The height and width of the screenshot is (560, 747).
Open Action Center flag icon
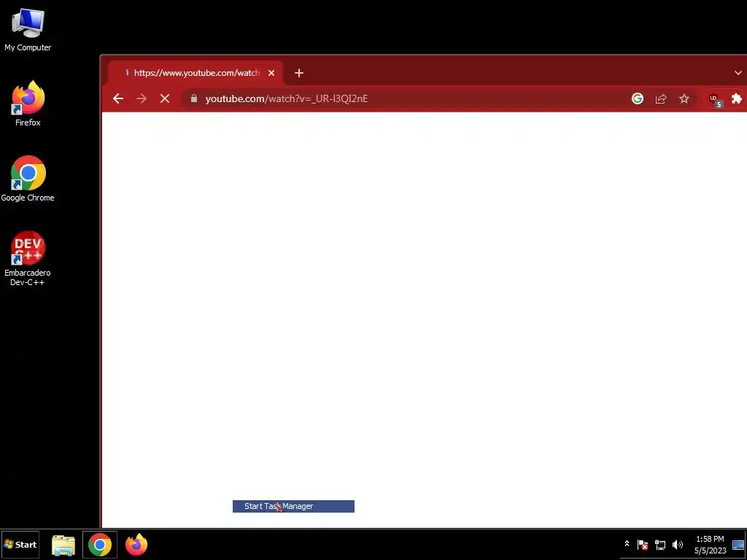pos(642,545)
